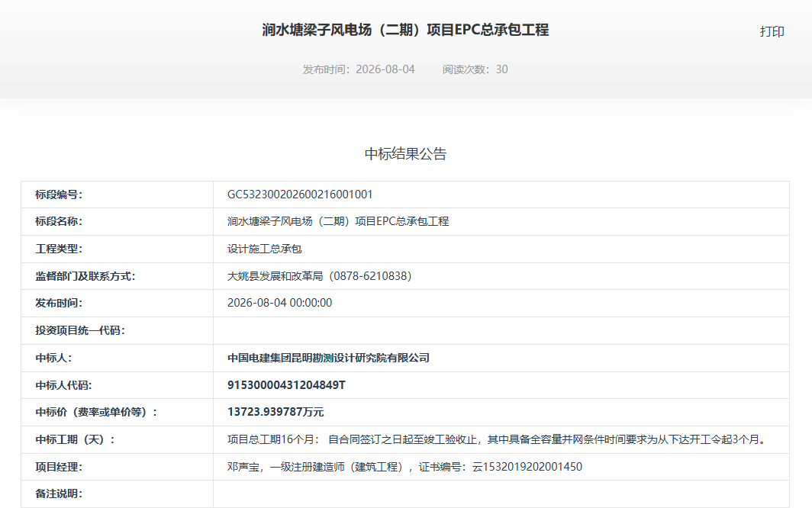Select the 项目总工期16个月 duration text
This screenshot has height=508, width=812.
pos(498,439)
